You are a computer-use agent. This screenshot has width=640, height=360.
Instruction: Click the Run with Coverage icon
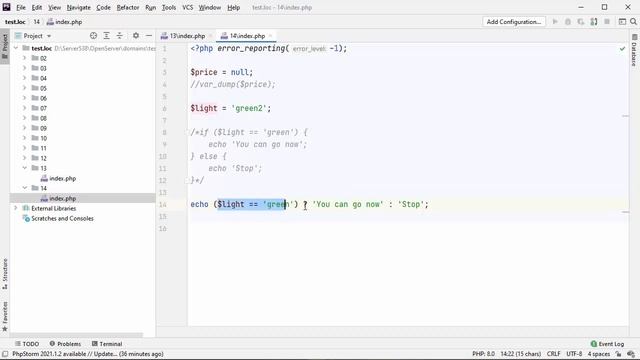click(581, 22)
